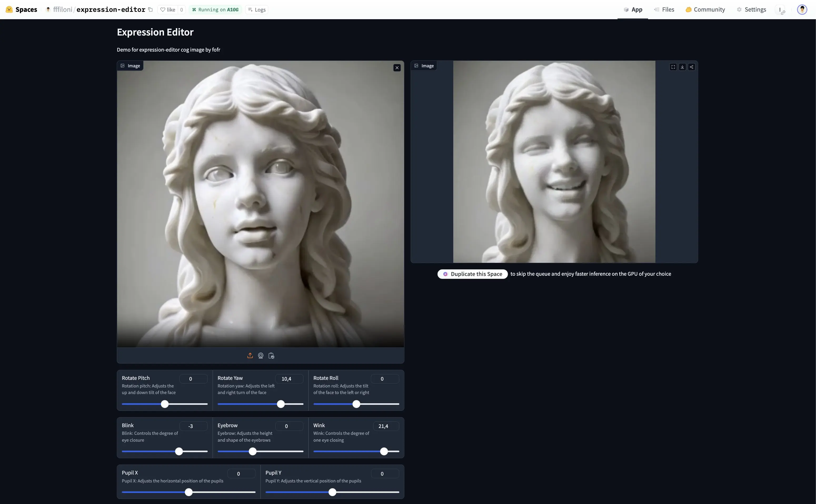Open the user profile avatar menu
This screenshot has height=504, width=816.
tap(802, 10)
